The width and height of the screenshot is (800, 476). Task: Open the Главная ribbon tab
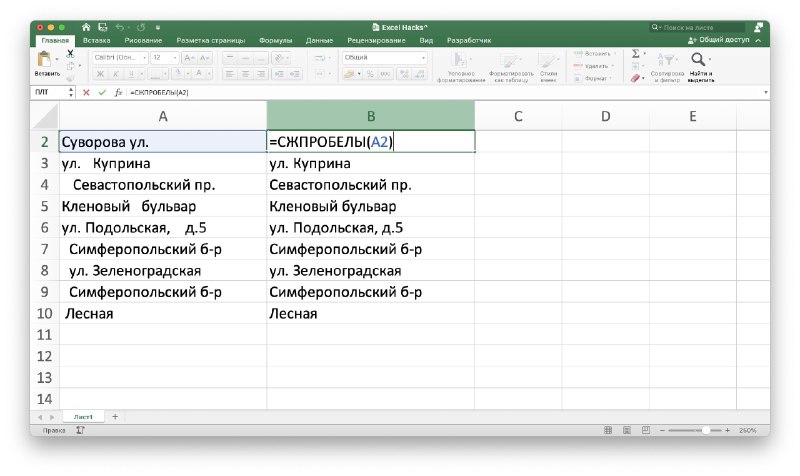55,40
